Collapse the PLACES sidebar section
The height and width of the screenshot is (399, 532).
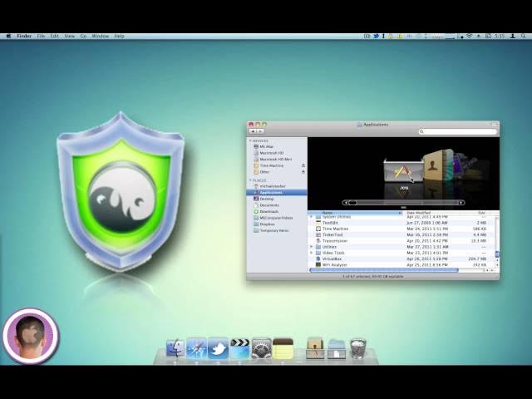click(250, 180)
